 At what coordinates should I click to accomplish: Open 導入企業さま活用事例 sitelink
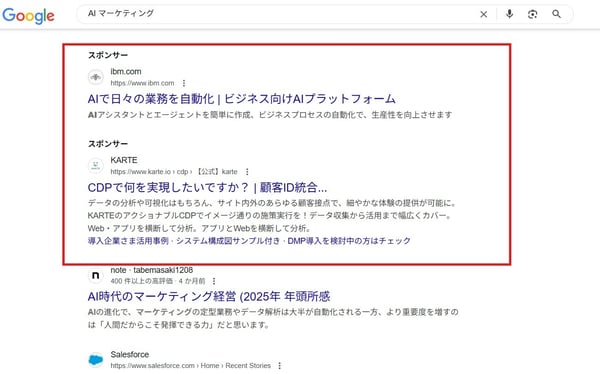pyautogui.click(x=128, y=241)
